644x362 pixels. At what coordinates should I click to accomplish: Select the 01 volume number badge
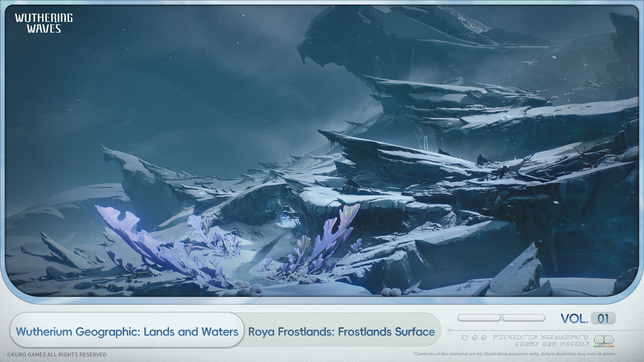pyautogui.click(x=603, y=319)
